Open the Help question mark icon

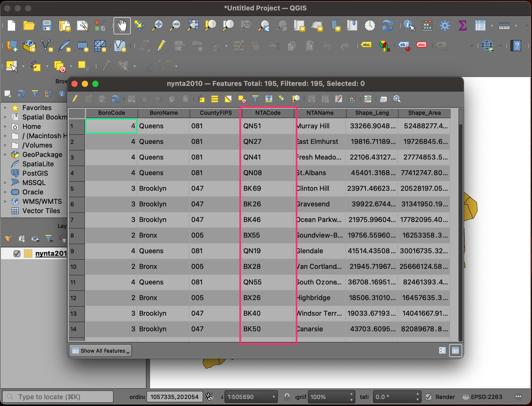coord(516,46)
